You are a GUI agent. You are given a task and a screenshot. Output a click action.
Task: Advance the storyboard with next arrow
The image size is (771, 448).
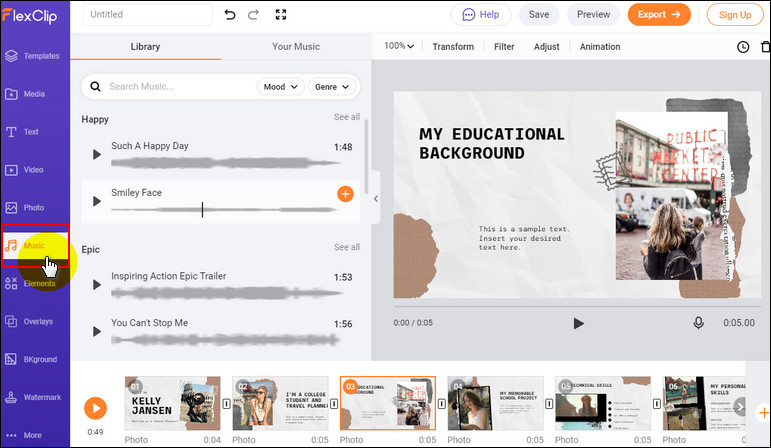pyautogui.click(x=739, y=406)
